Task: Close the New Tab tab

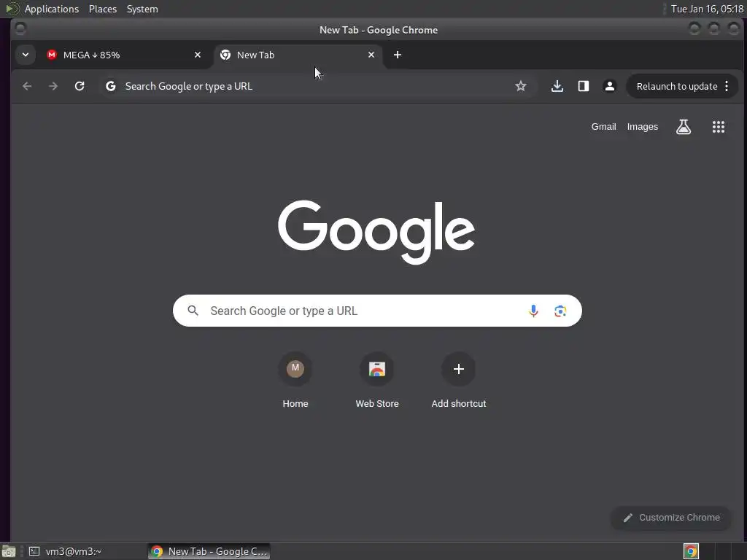Action: coord(371,55)
